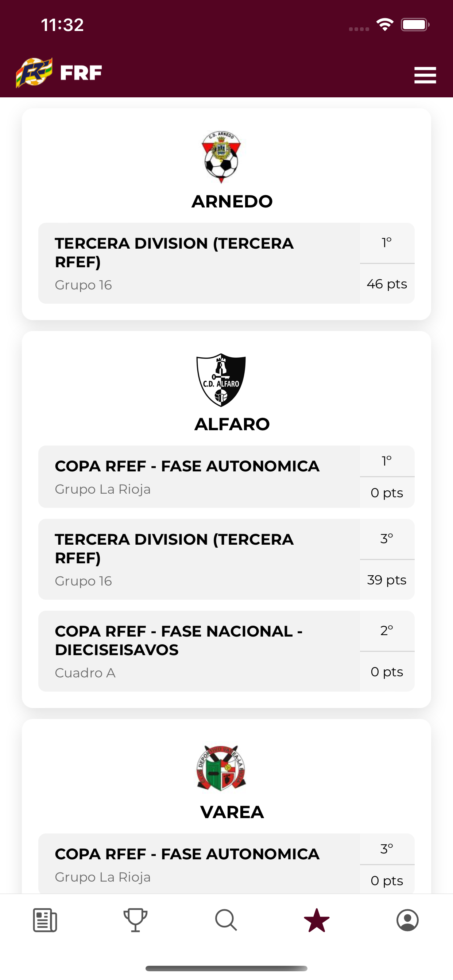Open the competitions trophy tab
Screen dimensions: 453x980
pos(136,920)
